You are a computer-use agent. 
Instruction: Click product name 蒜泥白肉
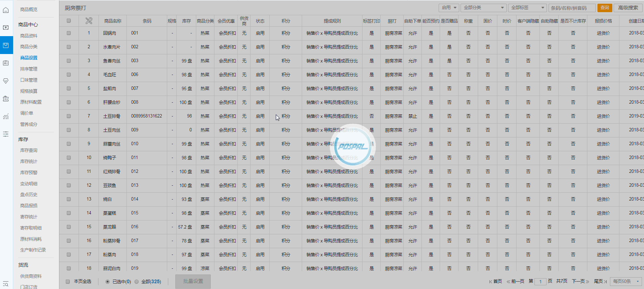[x=112, y=268]
